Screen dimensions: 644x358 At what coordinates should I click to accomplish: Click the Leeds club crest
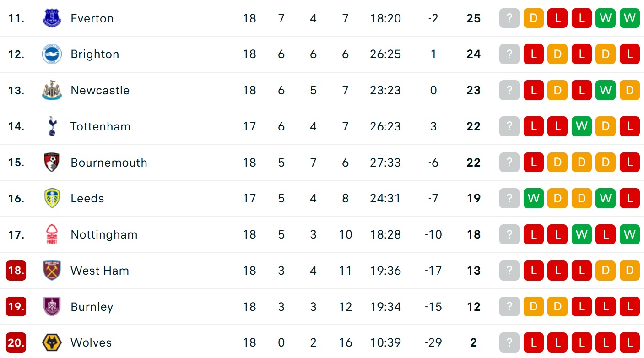point(52,198)
